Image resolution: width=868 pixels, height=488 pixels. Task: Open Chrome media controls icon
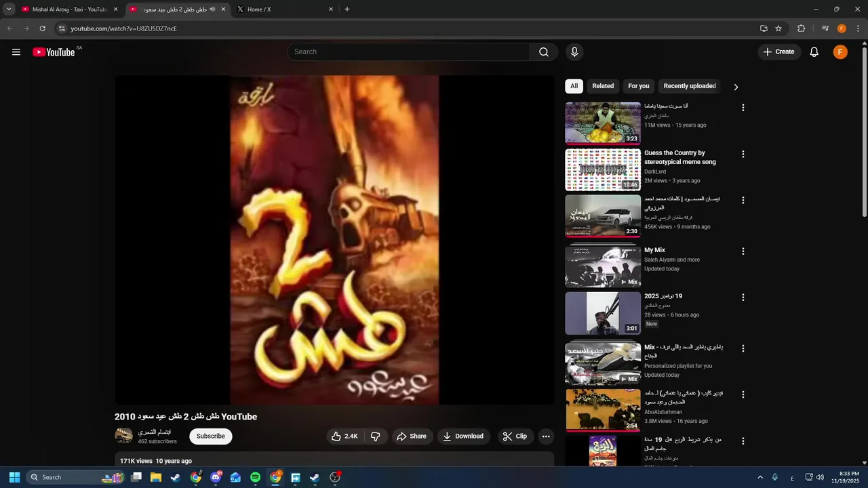point(825,28)
